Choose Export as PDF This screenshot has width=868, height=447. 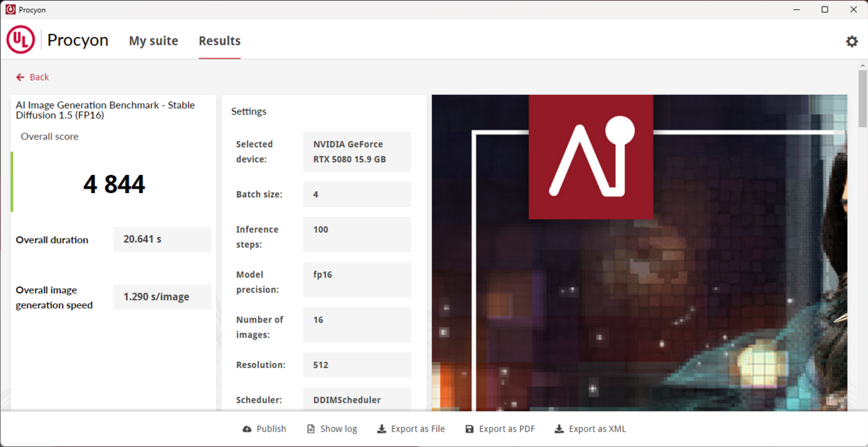pyautogui.click(x=500, y=429)
